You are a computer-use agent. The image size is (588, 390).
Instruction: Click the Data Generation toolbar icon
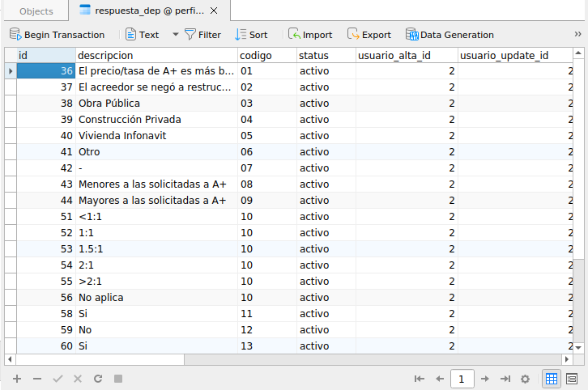click(x=411, y=35)
